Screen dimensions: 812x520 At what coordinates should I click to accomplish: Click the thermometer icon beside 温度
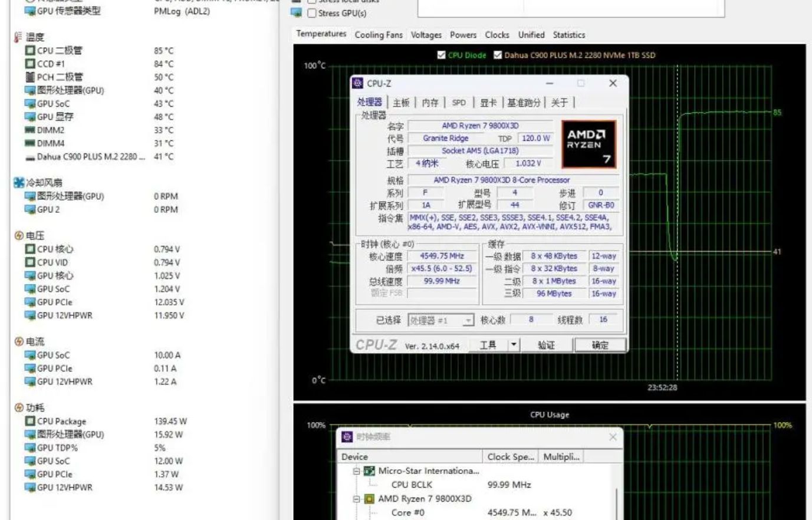(18, 37)
